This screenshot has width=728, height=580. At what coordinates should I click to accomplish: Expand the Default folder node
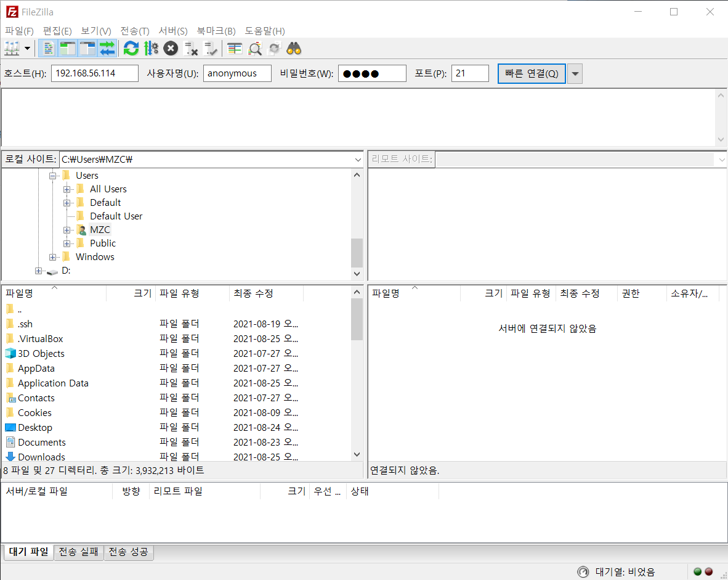(x=67, y=203)
